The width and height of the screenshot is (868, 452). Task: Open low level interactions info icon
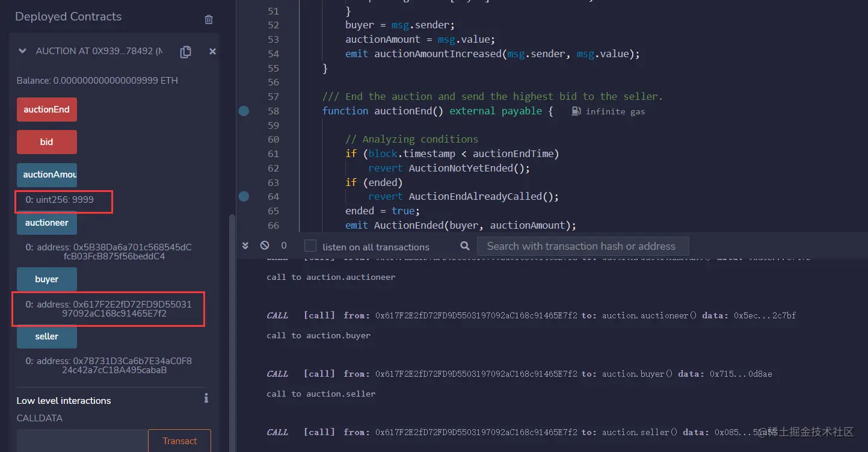[x=206, y=398]
